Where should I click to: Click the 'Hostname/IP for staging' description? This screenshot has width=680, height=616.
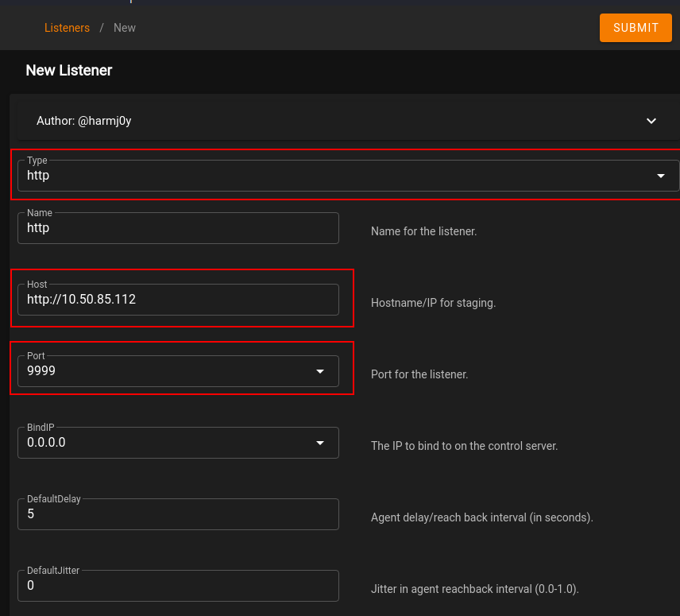pyautogui.click(x=433, y=303)
